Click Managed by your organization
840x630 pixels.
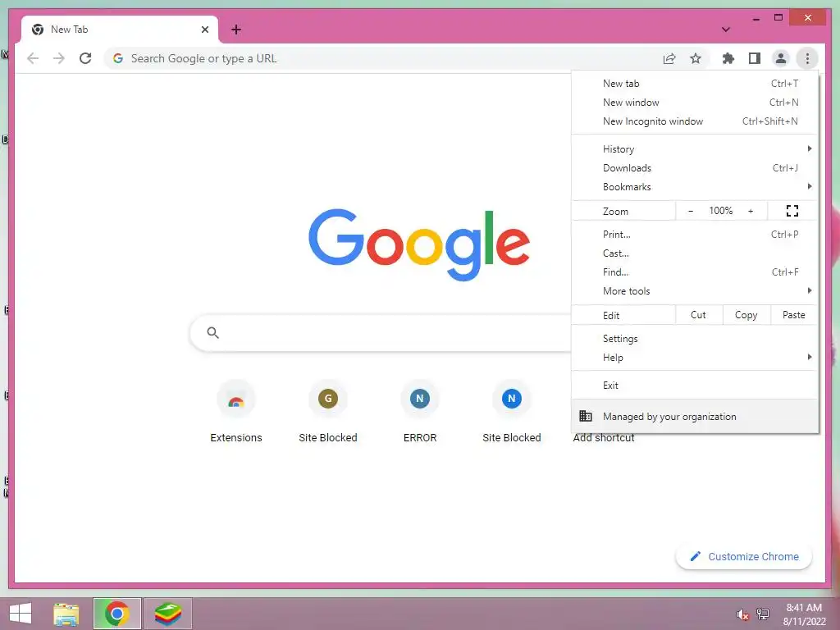695,416
